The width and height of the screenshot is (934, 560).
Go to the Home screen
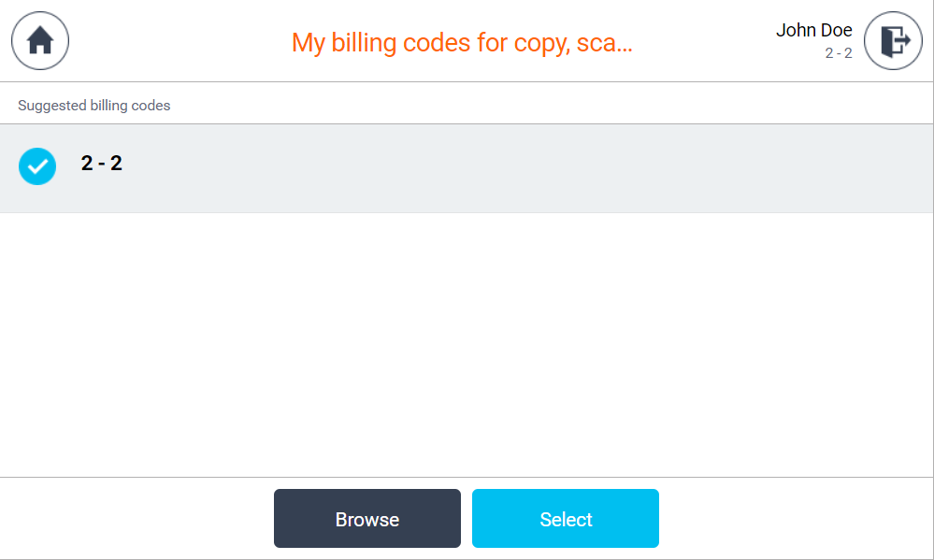40,41
